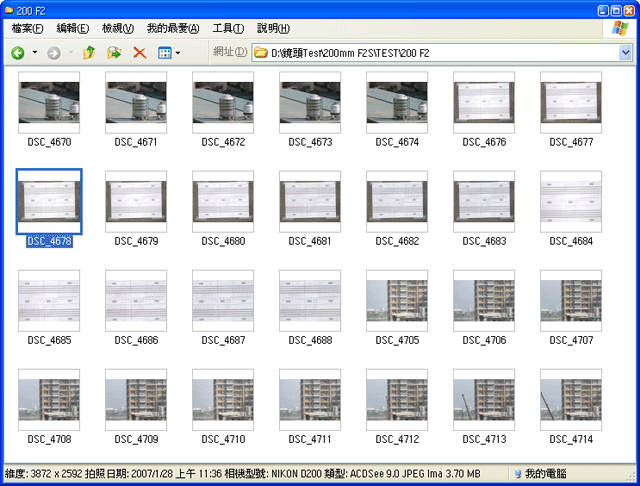
Task: Select thumbnail DSC_4681
Action: coord(310,202)
